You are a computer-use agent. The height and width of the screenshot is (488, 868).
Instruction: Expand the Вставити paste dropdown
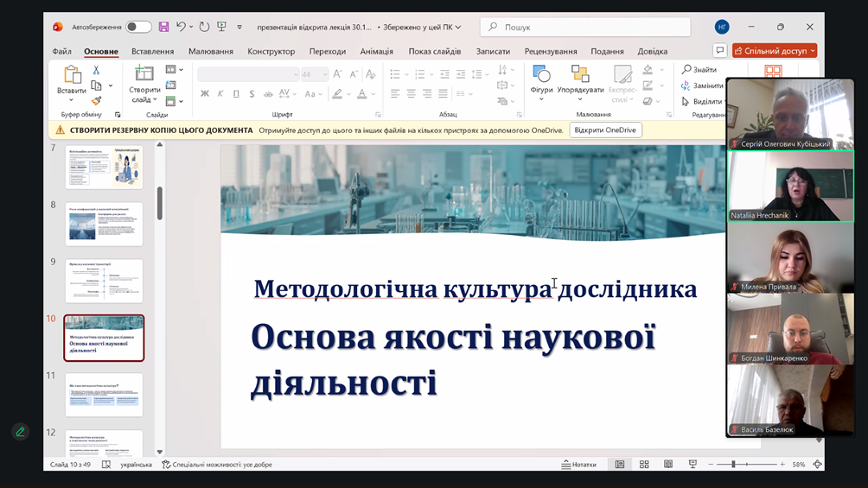point(72,100)
